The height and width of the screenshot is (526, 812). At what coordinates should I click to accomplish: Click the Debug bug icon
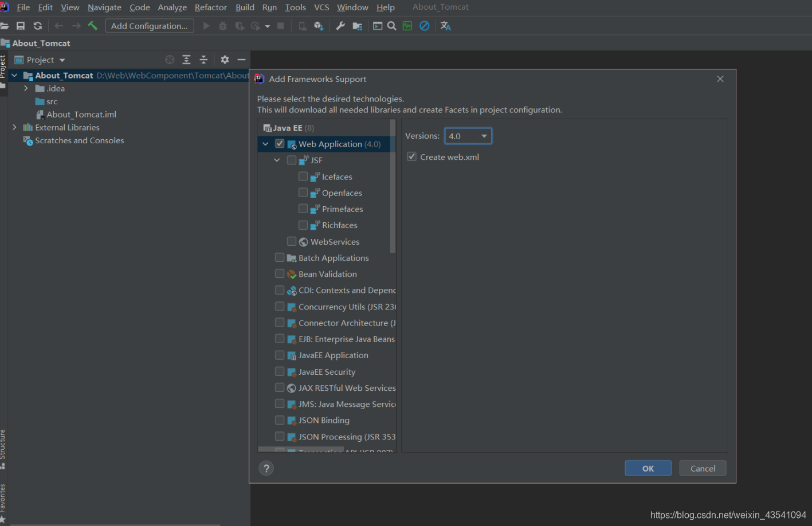pos(223,26)
